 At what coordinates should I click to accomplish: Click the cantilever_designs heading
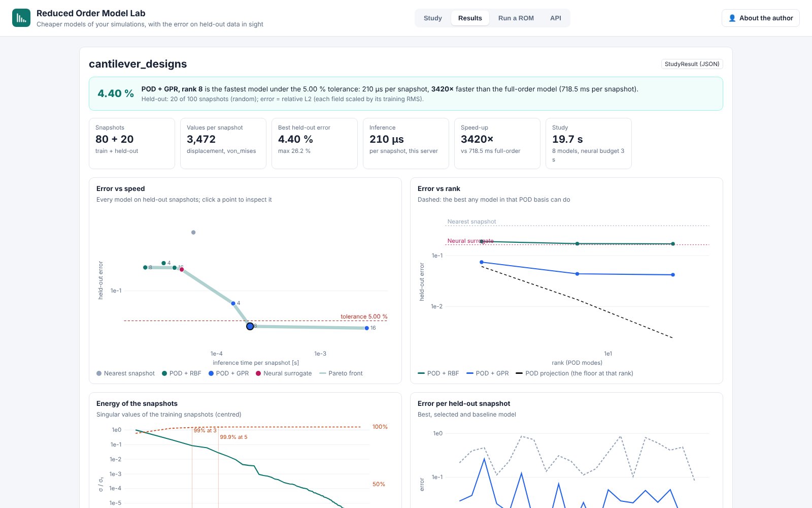138,64
